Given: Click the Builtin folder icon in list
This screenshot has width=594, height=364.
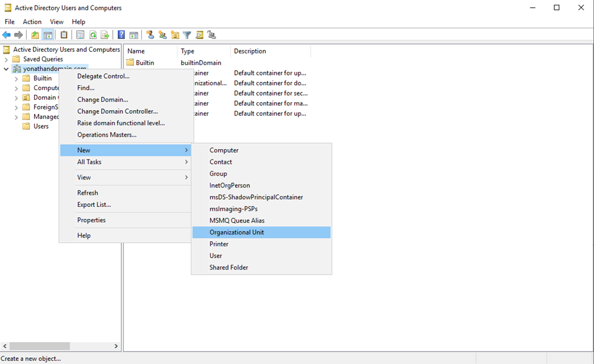Looking at the screenshot, I should click(x=130, y=63).
